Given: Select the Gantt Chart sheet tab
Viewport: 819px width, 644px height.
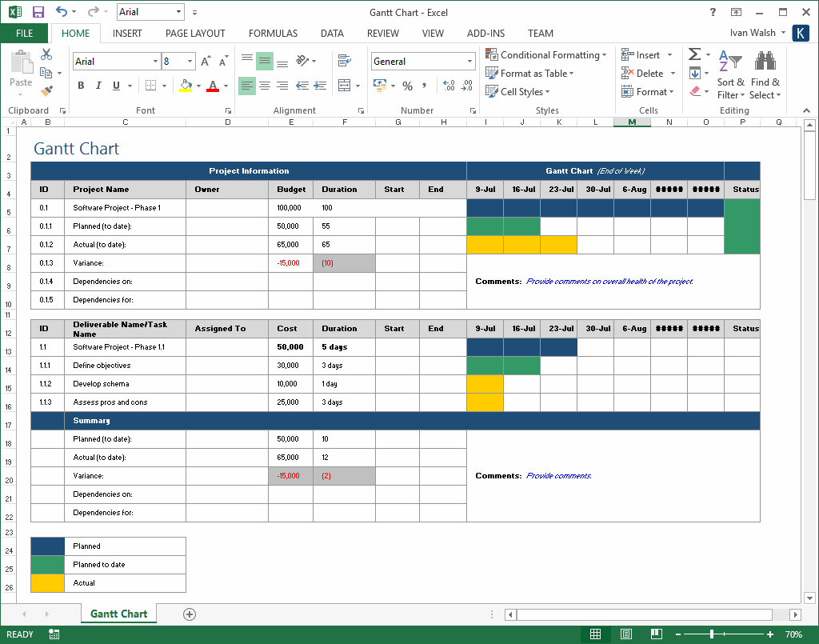Looking at the screenshot, I should pos(118,614).
